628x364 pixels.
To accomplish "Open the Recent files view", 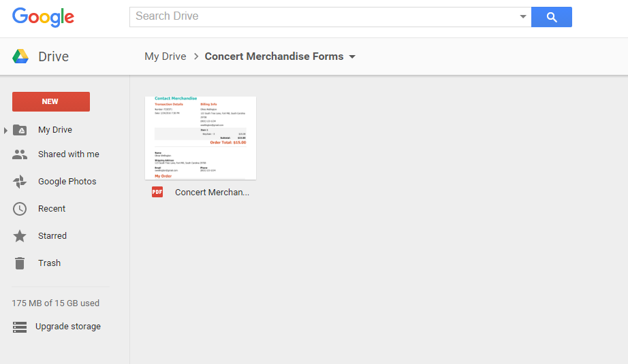I will (x=52, y=208).
